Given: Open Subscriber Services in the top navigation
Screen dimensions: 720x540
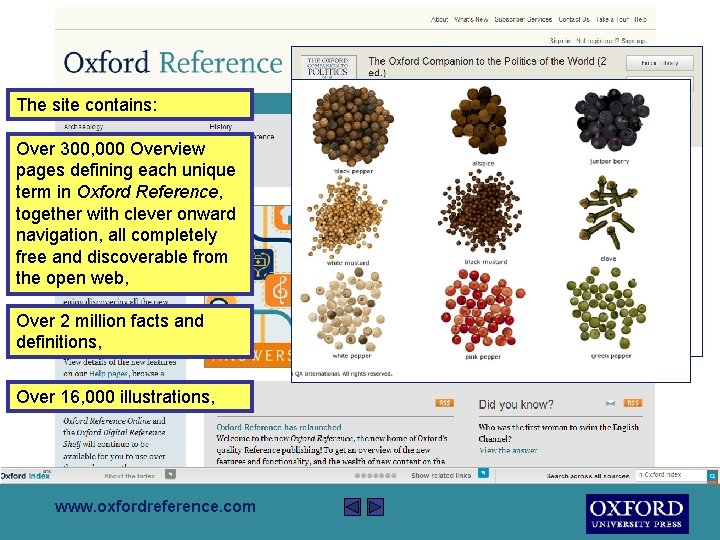Looking at the screenshot, I should click(523, 19).
